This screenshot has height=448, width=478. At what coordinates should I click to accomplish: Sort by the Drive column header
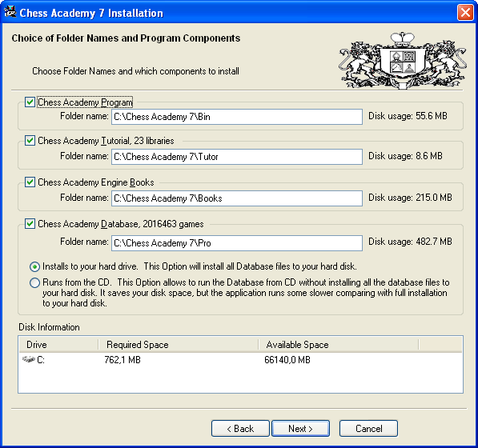click(x=58, y=345)
